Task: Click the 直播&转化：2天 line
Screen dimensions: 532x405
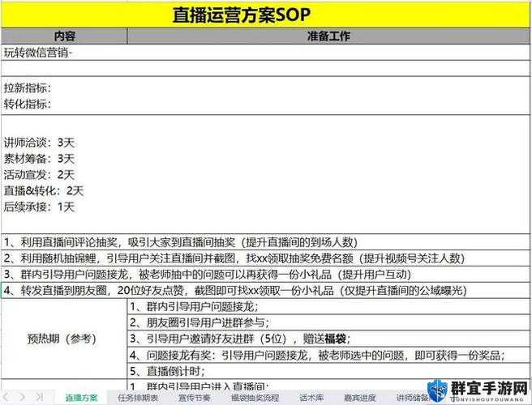Action: (44, 190)
